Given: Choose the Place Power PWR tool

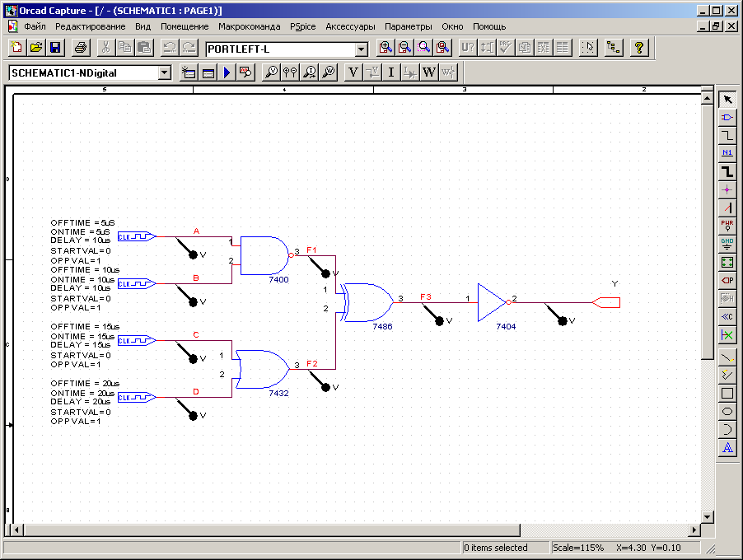Looking at the screenshot, I should (x=727, y=226).
